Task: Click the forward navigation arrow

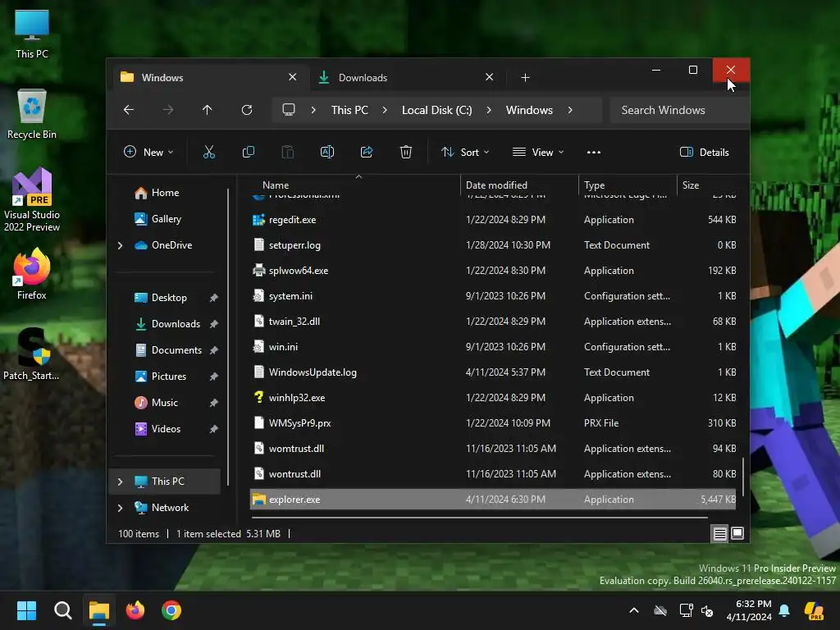Action: click(x=168, y=110)
